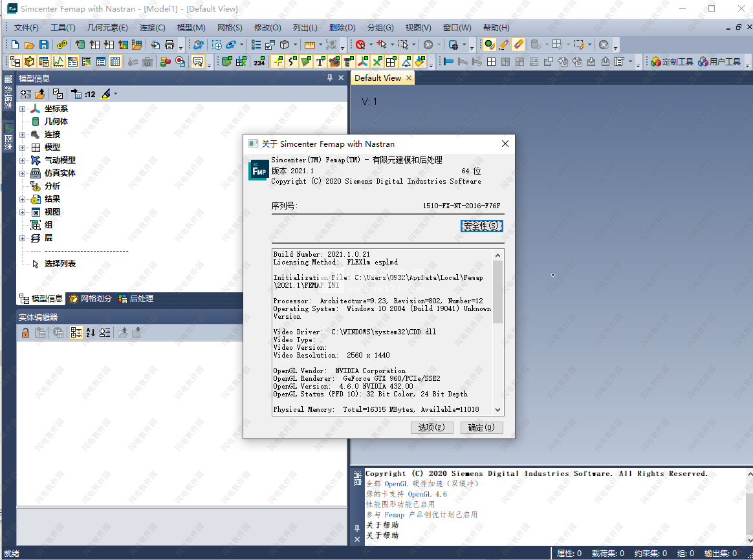Select the 选择列表 tree item
This screenshot has width=753, height=560.
(60, 264)
